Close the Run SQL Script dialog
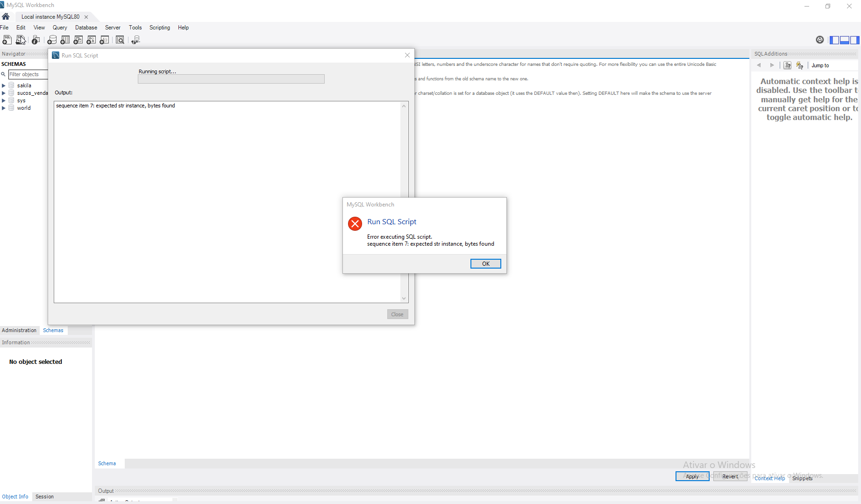Screen dimensions: 861x504 (x=407, y=55)
